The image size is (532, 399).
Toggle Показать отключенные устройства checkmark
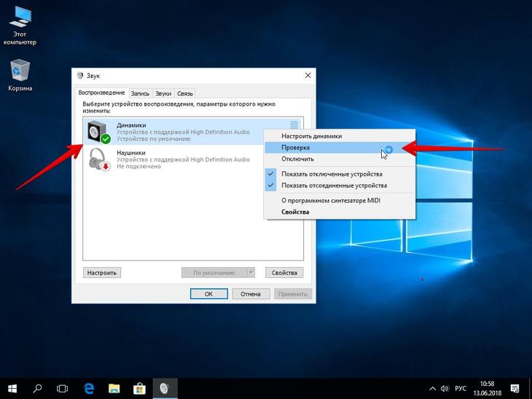[271, 174]
